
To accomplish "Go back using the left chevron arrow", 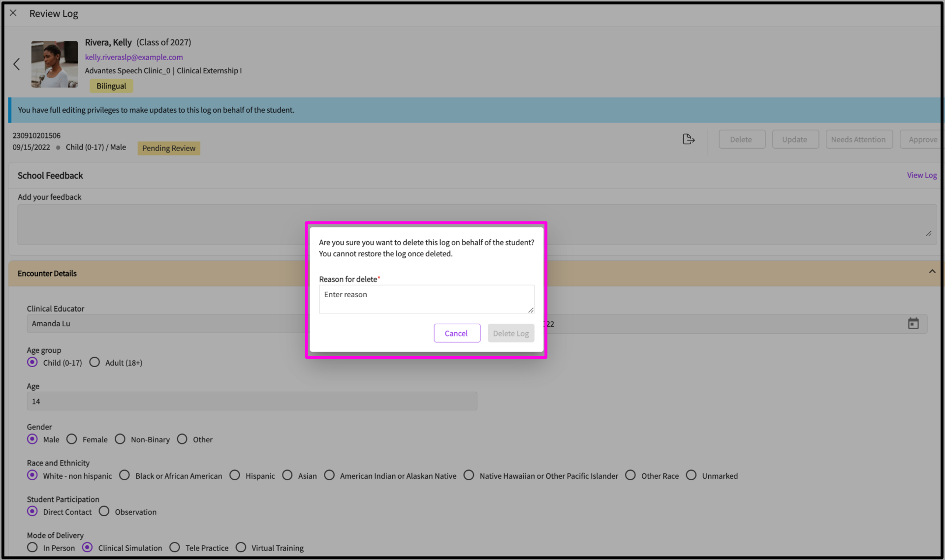I will point(17,64).
